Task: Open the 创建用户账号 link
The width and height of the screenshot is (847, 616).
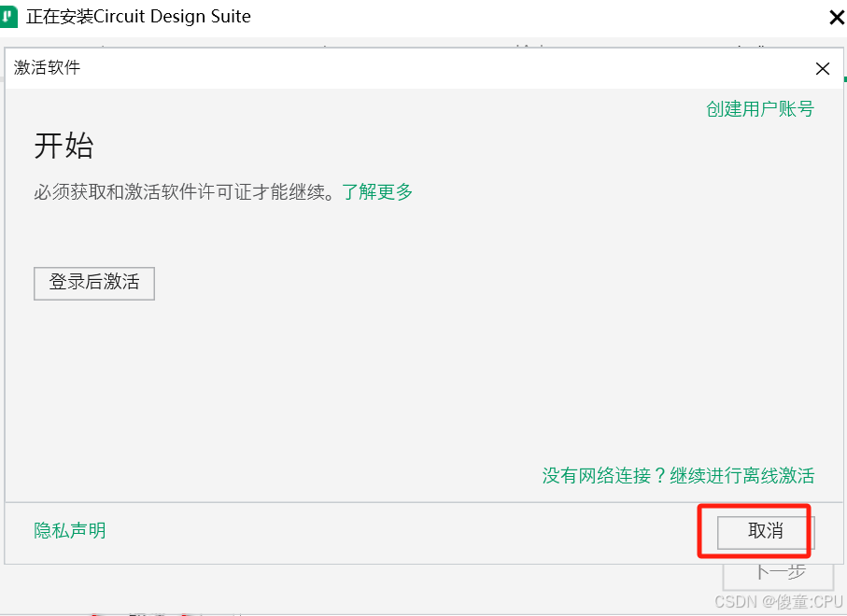Action: tap(760, 109)
